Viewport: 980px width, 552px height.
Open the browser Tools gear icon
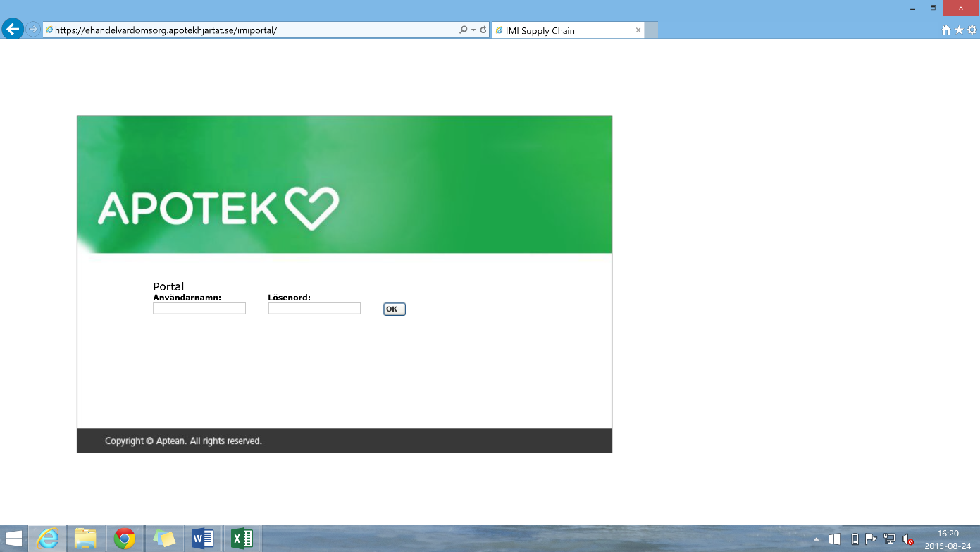972,30
